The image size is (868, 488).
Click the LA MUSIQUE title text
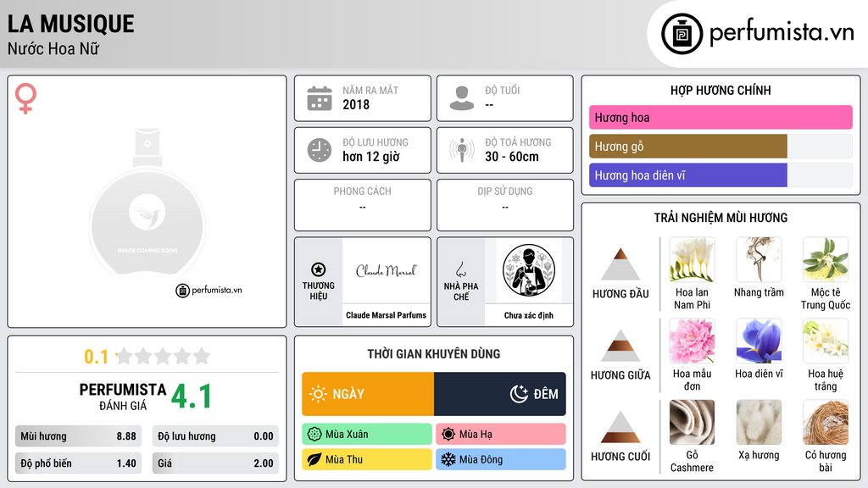pyautogui.click(x=71, y=24)
